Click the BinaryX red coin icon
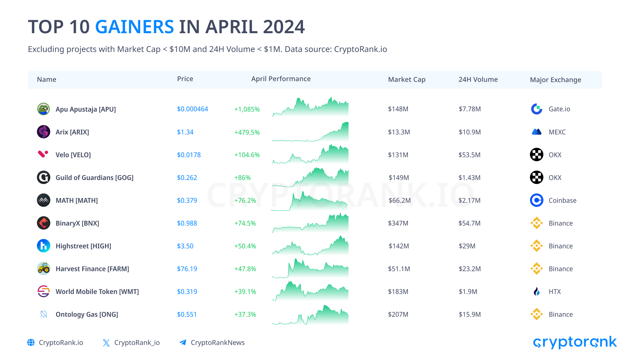 pyautogui.click(x=44, y=223)
